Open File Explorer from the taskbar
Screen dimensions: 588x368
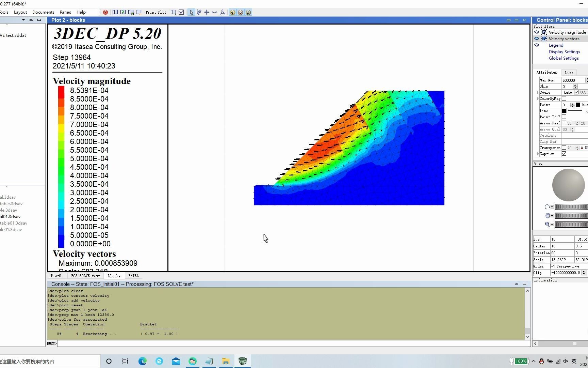[x=226, y=361]
